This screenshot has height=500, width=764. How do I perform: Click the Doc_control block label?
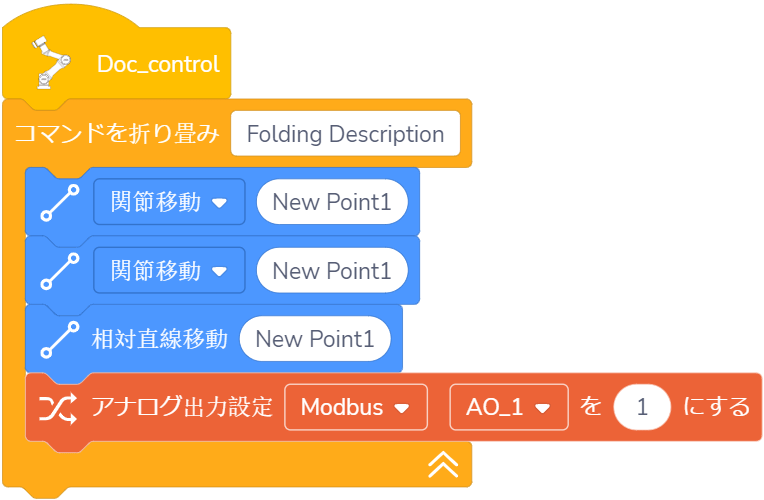(x=158, y=64)
